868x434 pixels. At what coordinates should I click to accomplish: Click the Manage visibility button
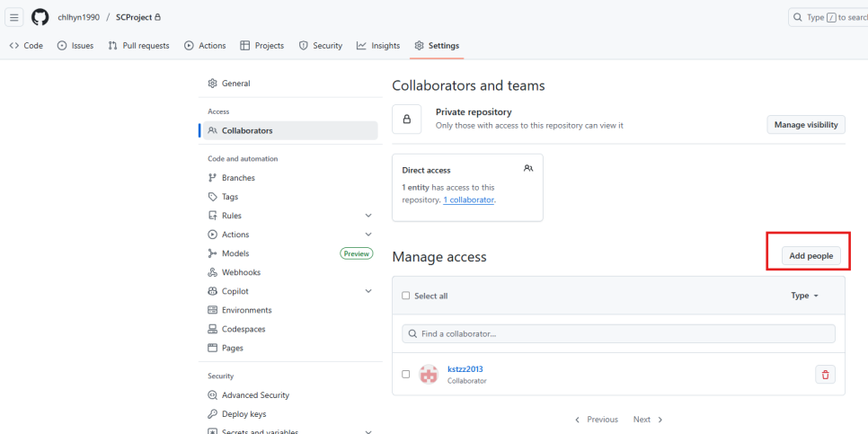tap(806, 125)
